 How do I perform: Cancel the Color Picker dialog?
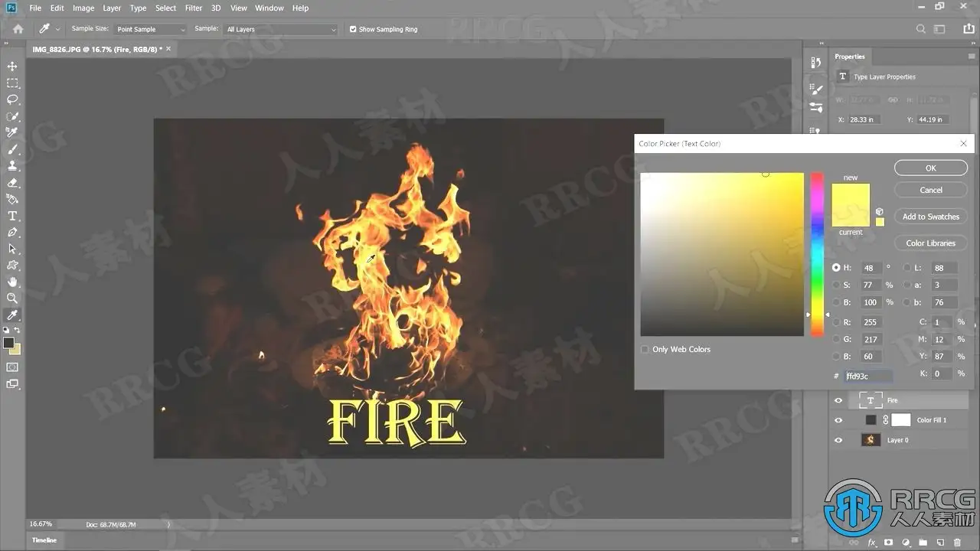(931, 190)
